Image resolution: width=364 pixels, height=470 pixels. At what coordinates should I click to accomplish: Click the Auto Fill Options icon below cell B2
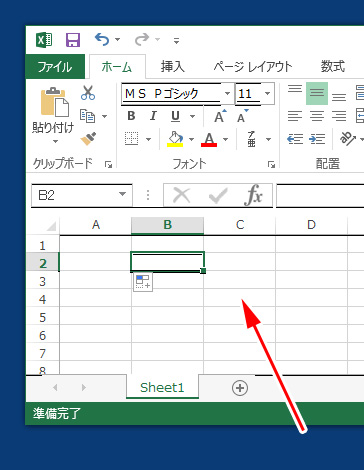(x=143, y=282)
